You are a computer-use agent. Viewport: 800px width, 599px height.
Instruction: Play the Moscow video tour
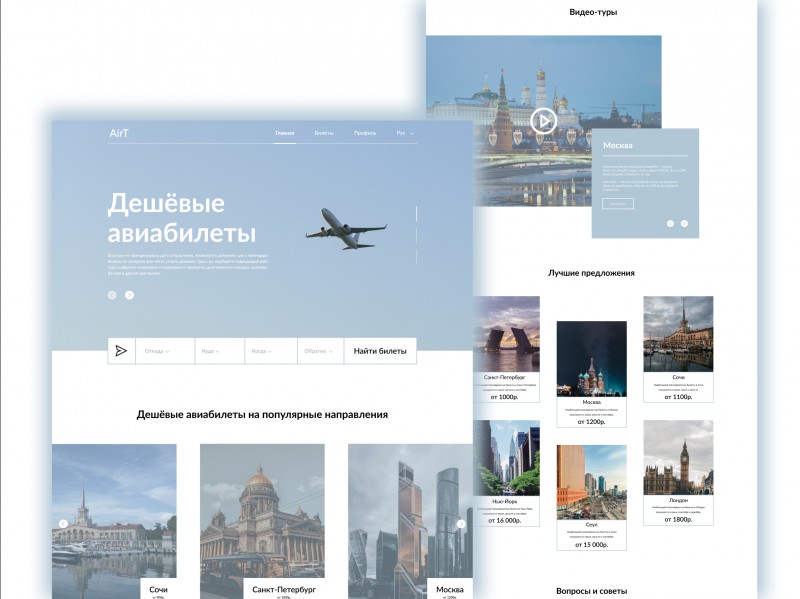543,121
